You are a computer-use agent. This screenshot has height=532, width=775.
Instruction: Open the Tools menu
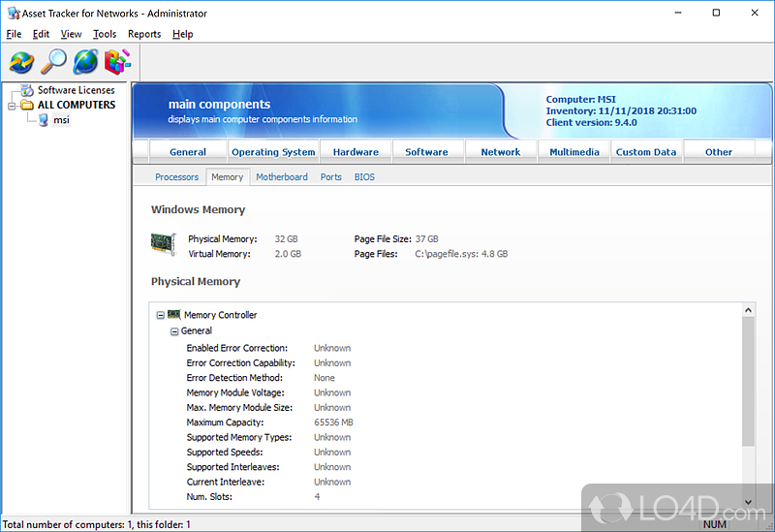[x=105, y=34]
